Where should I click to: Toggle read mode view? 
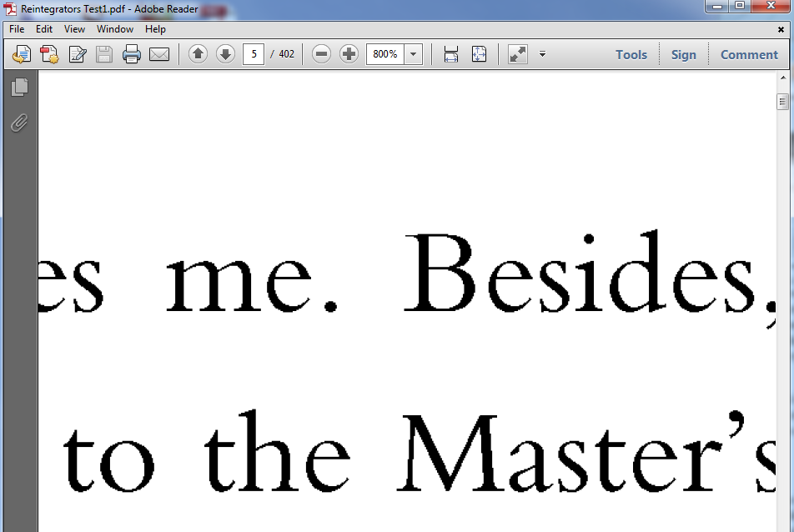(x=518, y=55)
